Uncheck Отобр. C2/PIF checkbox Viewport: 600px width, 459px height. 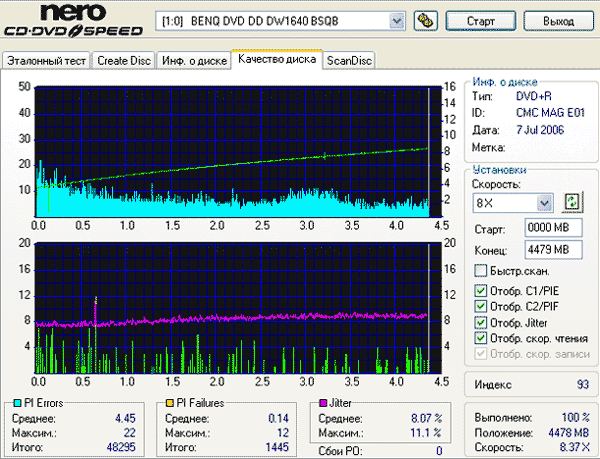coord(480,306)
